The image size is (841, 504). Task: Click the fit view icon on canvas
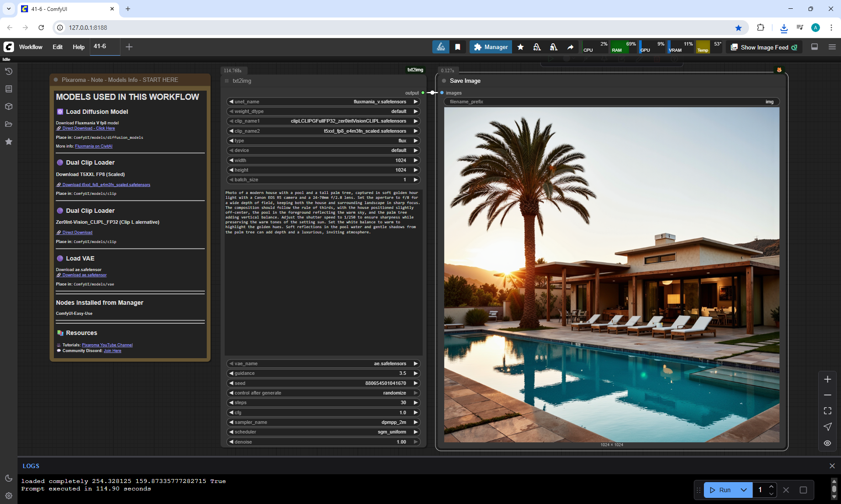coord(827,411)
